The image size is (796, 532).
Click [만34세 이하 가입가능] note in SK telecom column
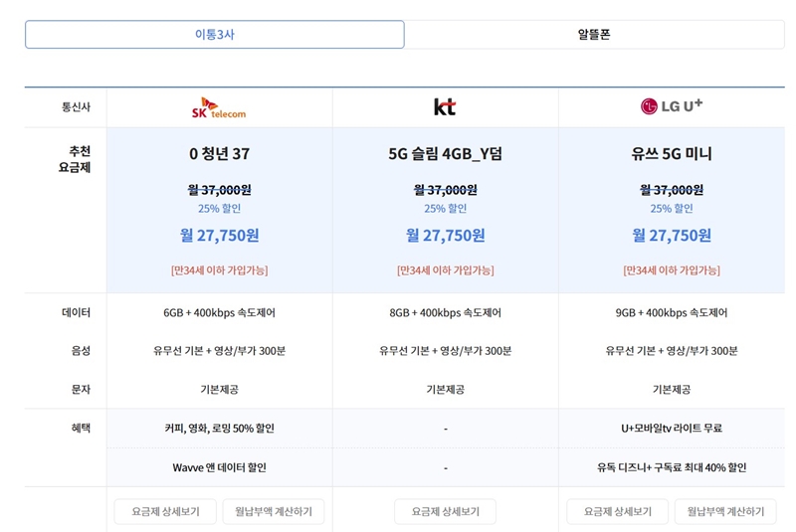(x=219, y=270)
